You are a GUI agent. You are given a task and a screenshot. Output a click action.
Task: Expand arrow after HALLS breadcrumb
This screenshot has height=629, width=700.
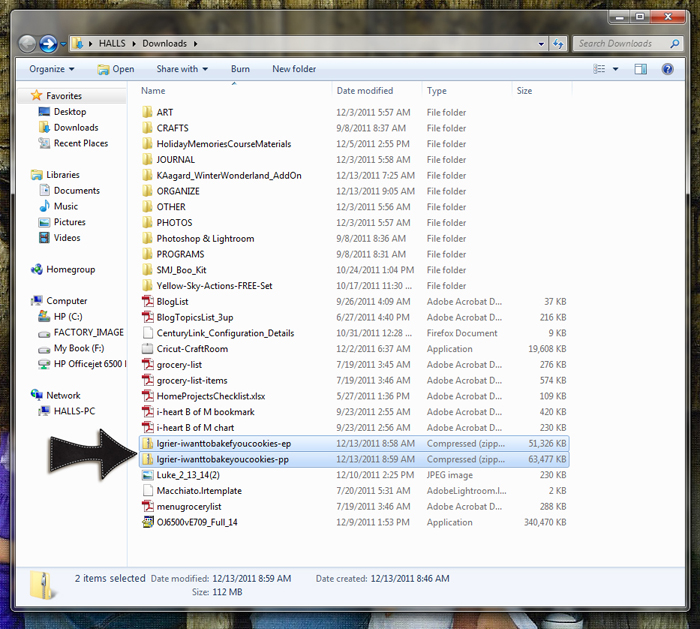pyautogui.click(x=134, y=44)
